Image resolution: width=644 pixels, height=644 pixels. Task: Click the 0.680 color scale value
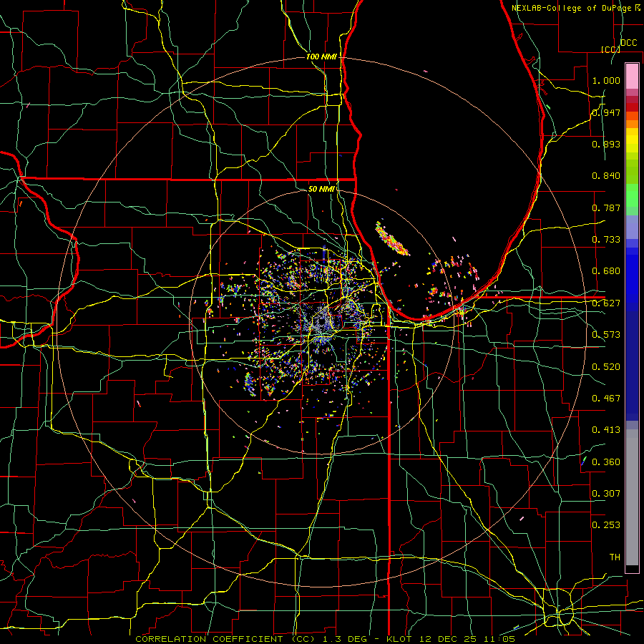[606, 271]
